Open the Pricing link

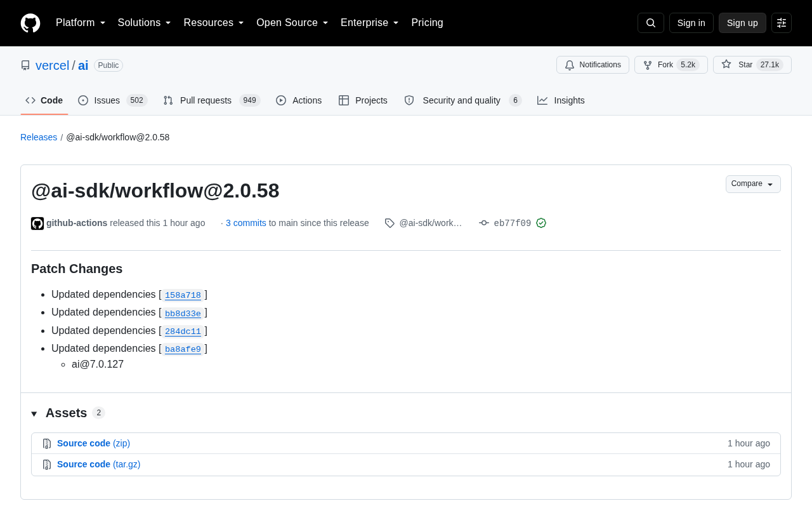click(428, 23)
